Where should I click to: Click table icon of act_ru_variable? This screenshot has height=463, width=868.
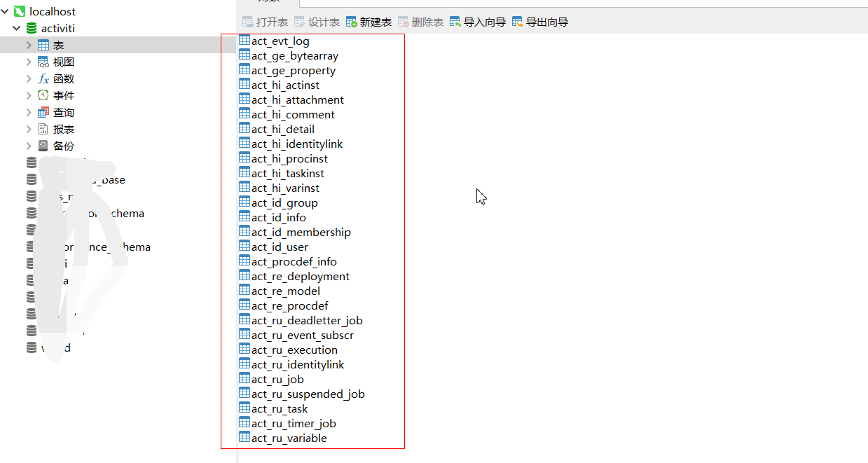(244, 437)
